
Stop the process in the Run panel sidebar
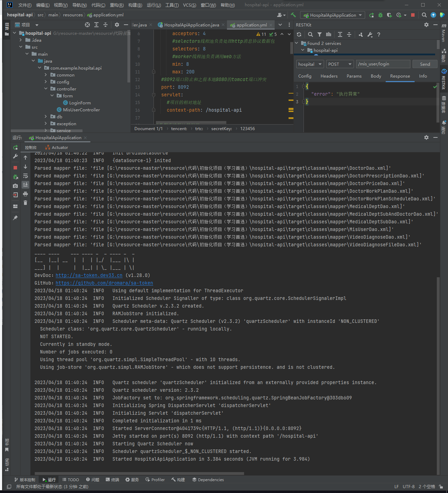pyautogui.click(x=15, y=168)
